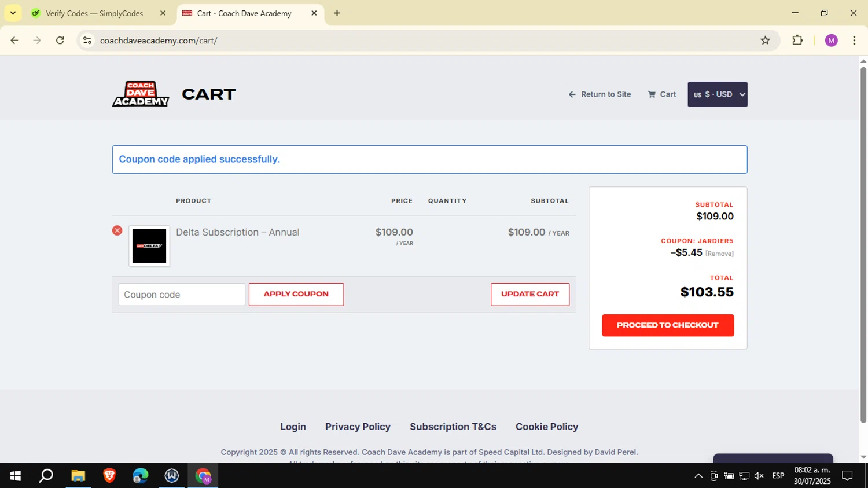This screenshot has width=868, height=488.
Task: Remove the JARDIER5 coupon
Action: pos(719,254)
